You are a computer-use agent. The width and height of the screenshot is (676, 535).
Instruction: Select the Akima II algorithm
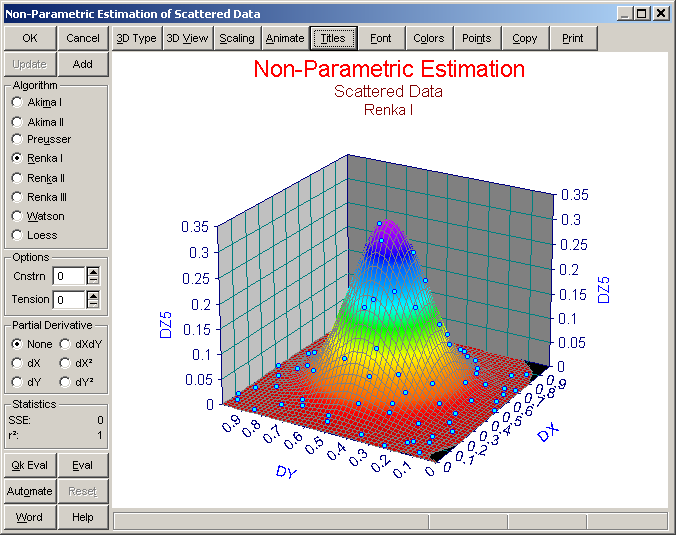pos(38,122)
